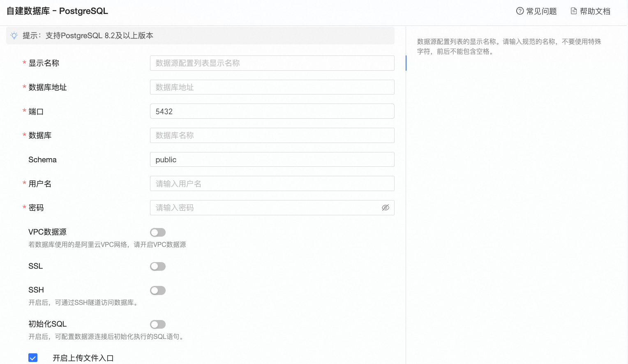
Task: Click the 密码 field label
Action: coord(36,208)
